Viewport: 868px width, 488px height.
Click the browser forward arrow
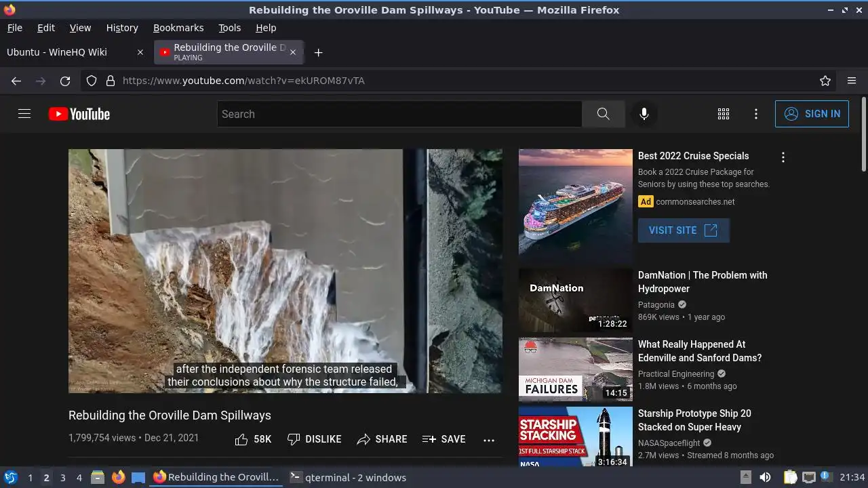pyautogui.click(x=41, y=81)
